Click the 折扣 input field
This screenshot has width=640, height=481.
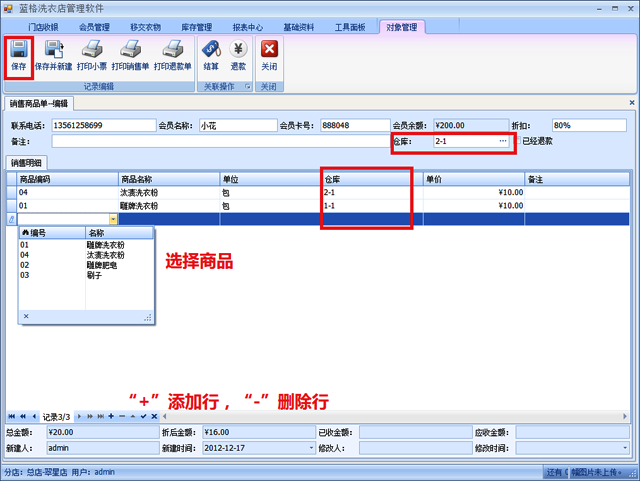tap(589, 125)
